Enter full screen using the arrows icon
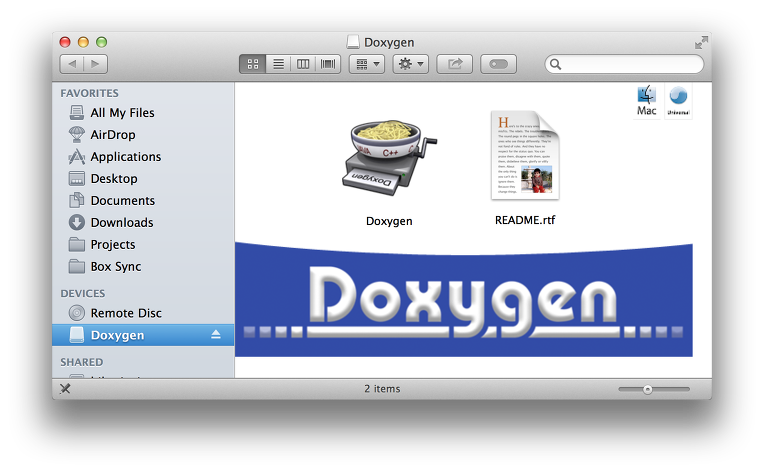The width and height of the screenshot is (764, 472). coord(701,42)
